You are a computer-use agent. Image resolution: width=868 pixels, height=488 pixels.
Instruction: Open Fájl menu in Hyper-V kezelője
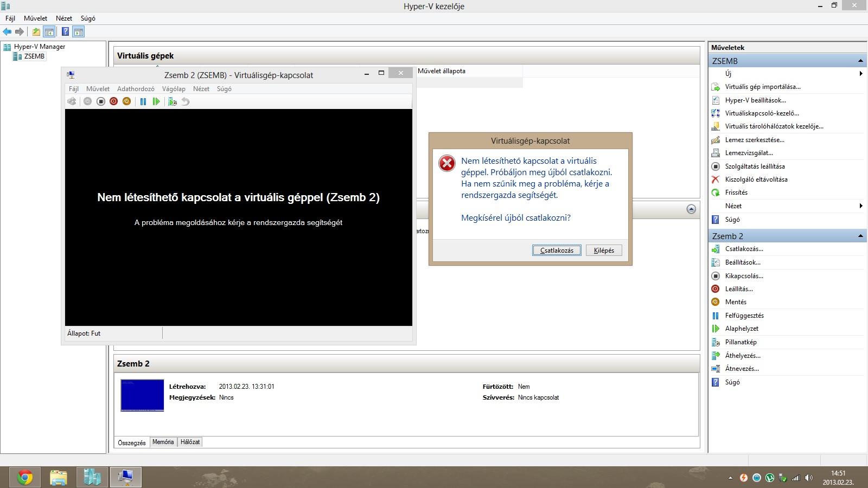point(10,18)
